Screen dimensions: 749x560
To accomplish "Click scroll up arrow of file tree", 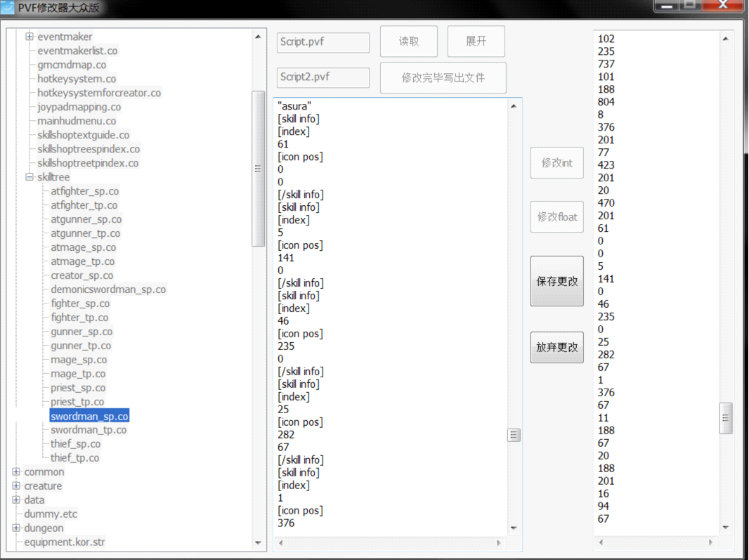I will pos(258,37).
